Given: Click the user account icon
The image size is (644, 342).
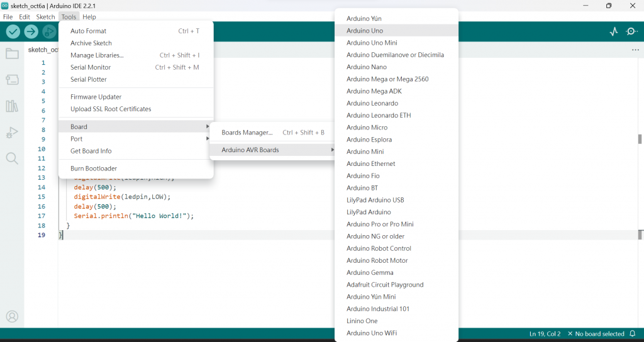Looking at the screenshot, I should click(x=12, y=317).
